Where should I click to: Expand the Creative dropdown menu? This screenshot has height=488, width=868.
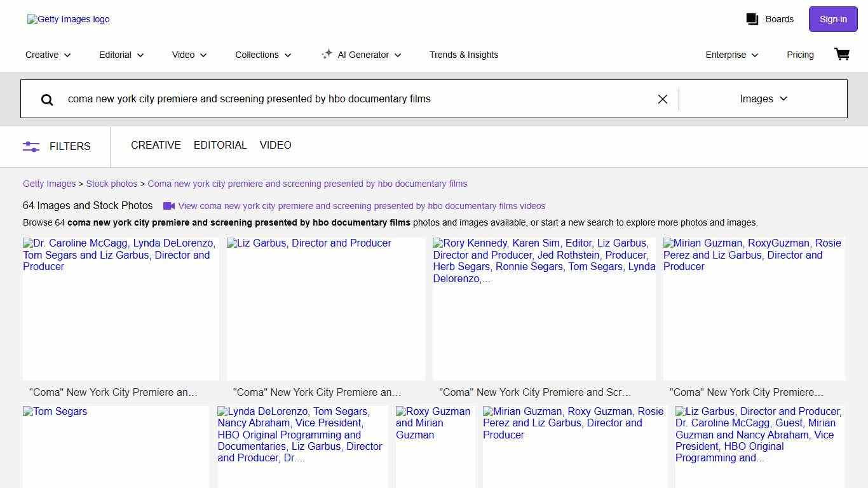(x=48, y=55)
